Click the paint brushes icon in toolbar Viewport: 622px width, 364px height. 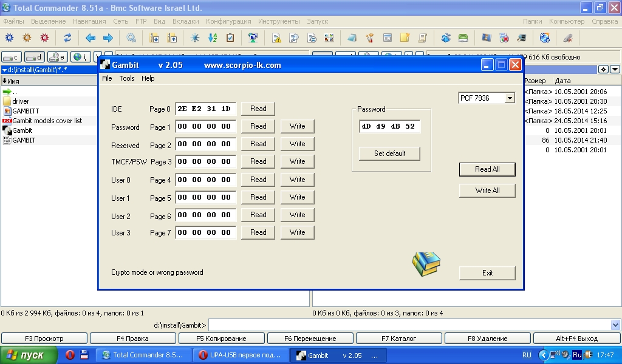(x=370, y=38)
